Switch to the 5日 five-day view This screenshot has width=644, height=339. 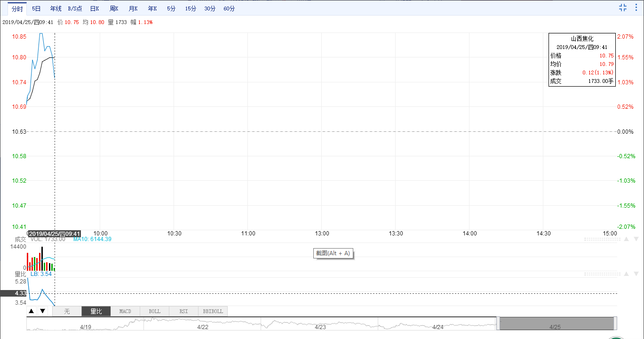coord(36,8)
